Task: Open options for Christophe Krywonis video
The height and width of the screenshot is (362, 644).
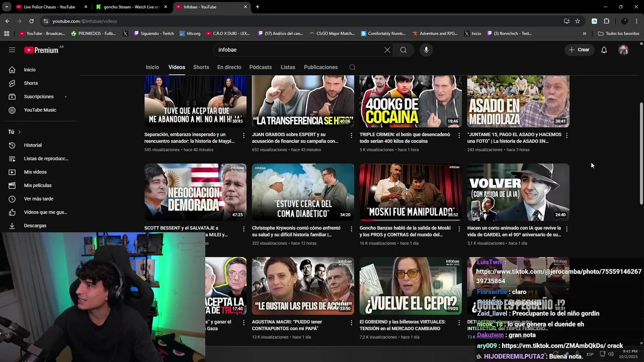Action: (x=351, y=229)
